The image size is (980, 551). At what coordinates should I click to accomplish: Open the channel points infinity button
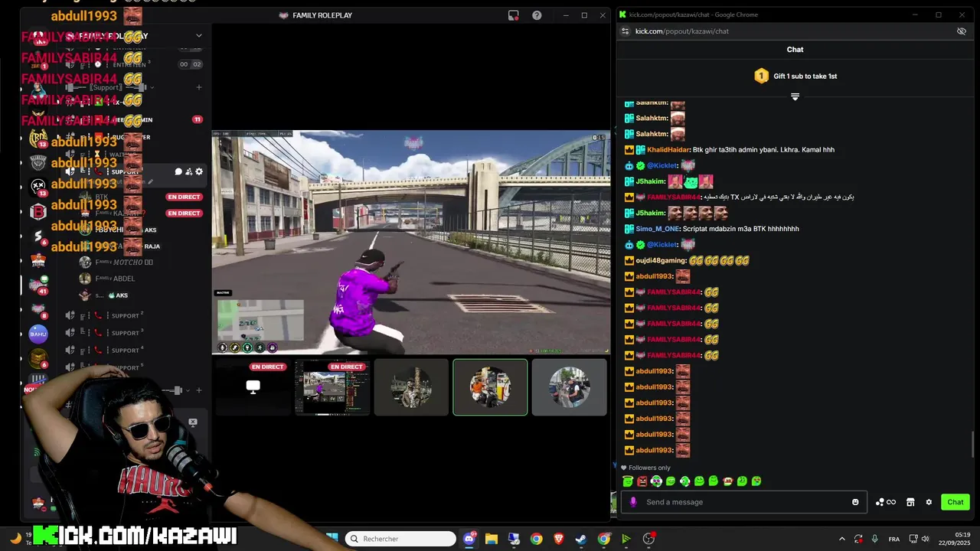coord(886,502)
